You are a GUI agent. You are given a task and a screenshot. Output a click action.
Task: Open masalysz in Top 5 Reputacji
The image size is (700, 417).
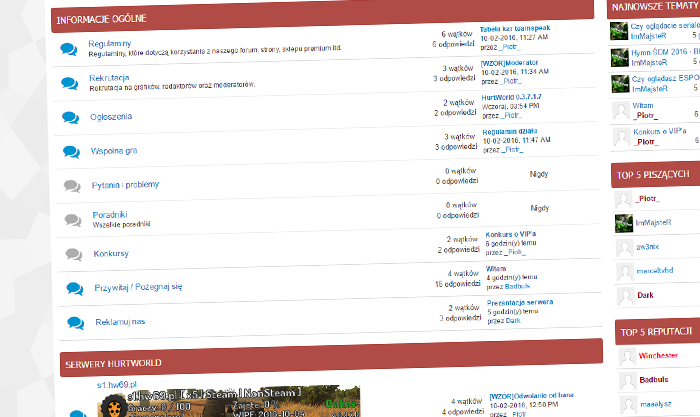coord(656,404)
